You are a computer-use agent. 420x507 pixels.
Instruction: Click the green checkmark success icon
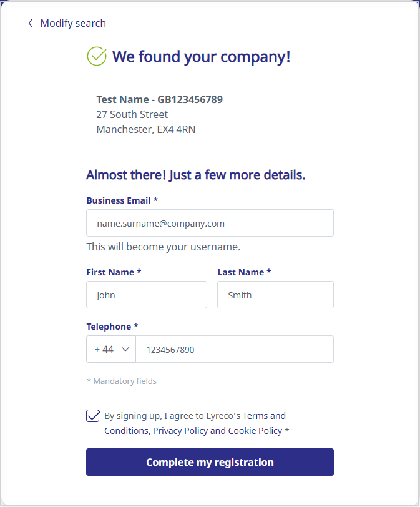pyautogui.click(x=97, y=57)
